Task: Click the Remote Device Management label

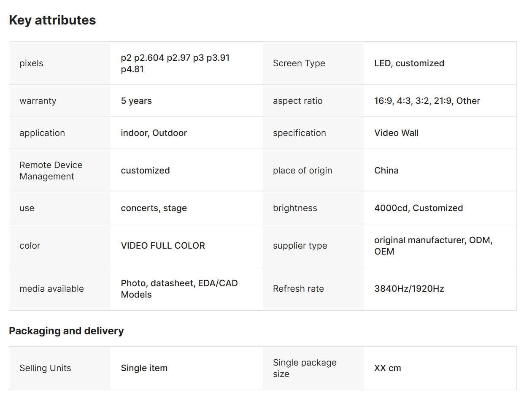Action: coord(51,171)
